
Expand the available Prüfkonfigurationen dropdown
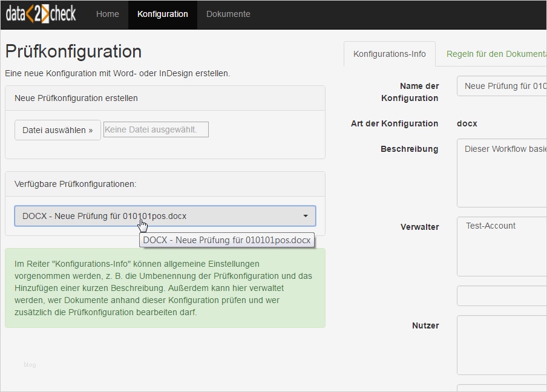pyautogui.click(x=165, y=216)
